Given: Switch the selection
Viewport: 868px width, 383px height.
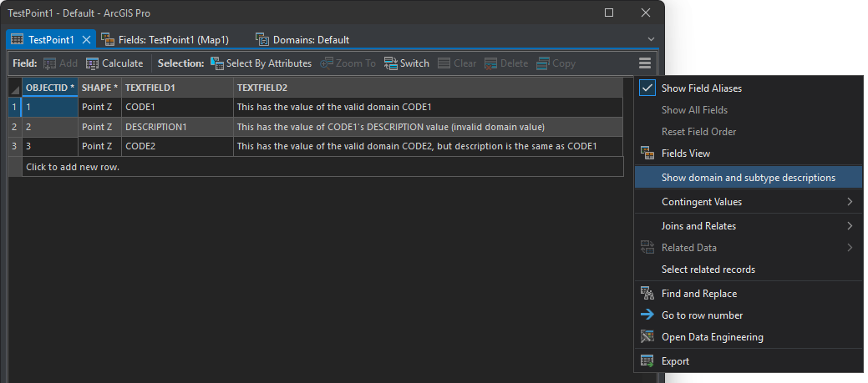Looking at the screenshot, I should (407, 63).
